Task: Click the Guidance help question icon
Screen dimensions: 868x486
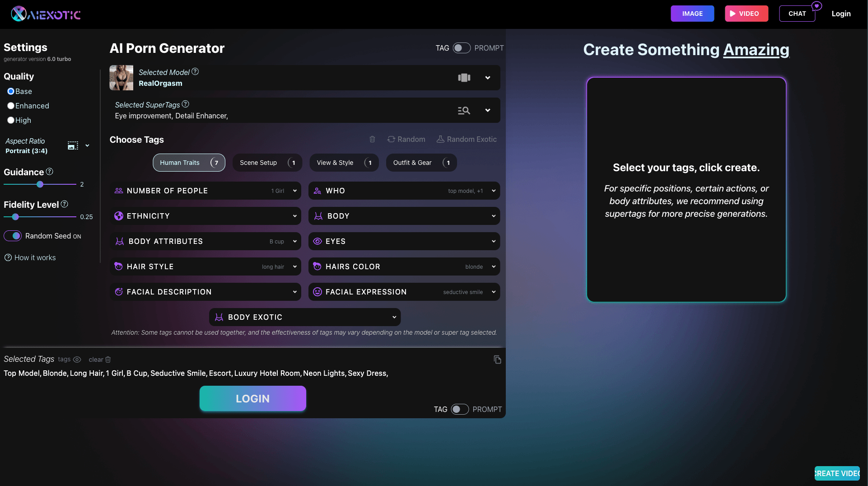Action: (50, 172)
